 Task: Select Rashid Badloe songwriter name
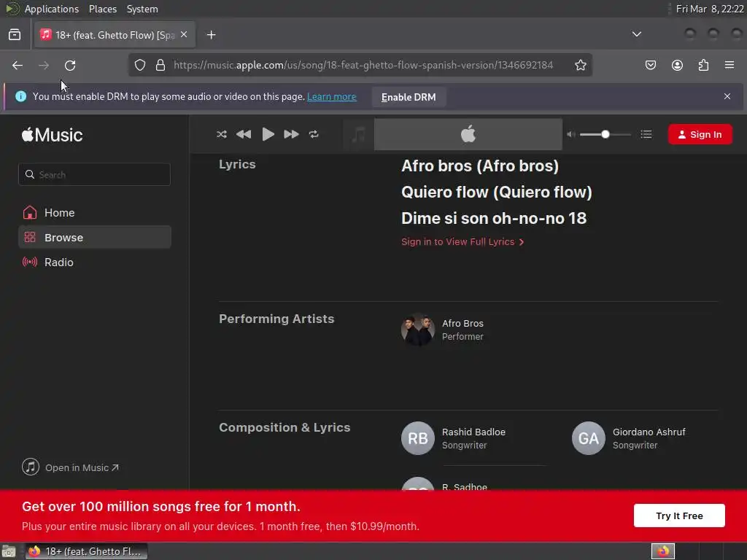tap(473, 432)
